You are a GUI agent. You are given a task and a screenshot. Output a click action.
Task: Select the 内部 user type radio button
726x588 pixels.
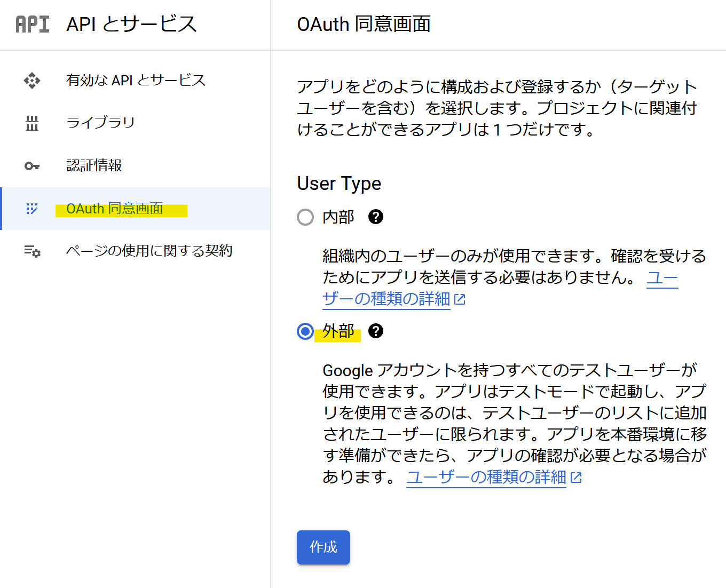click(305, 217)
